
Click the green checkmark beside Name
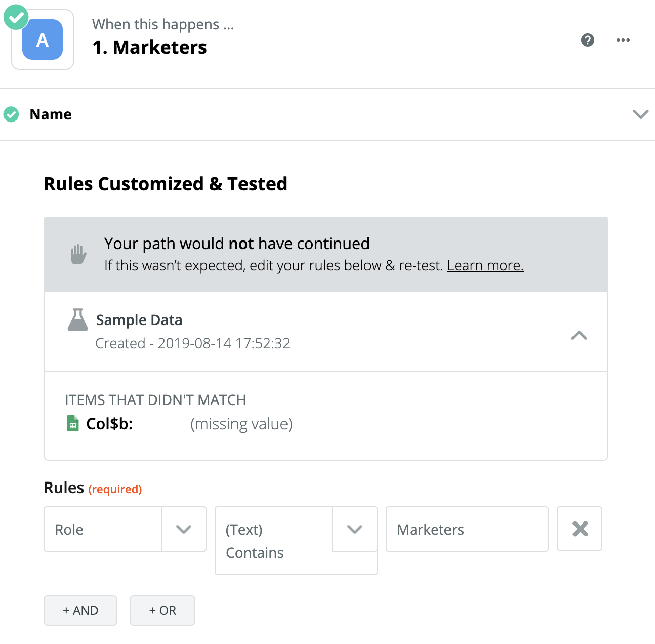(11, 114)
